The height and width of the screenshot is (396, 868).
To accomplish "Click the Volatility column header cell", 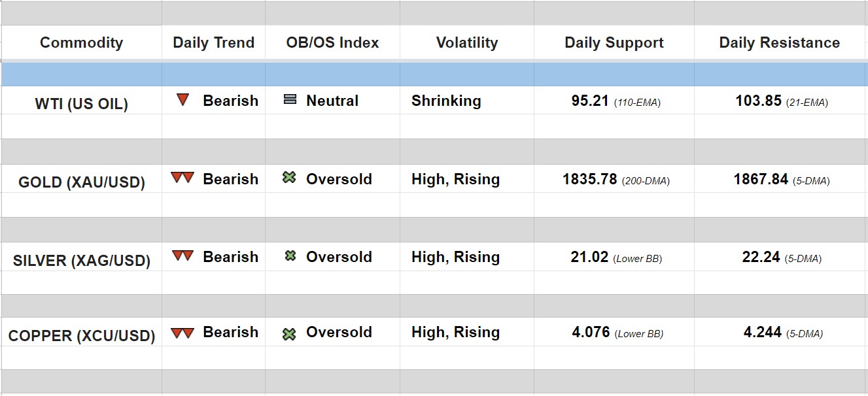I will coord(466,43).
